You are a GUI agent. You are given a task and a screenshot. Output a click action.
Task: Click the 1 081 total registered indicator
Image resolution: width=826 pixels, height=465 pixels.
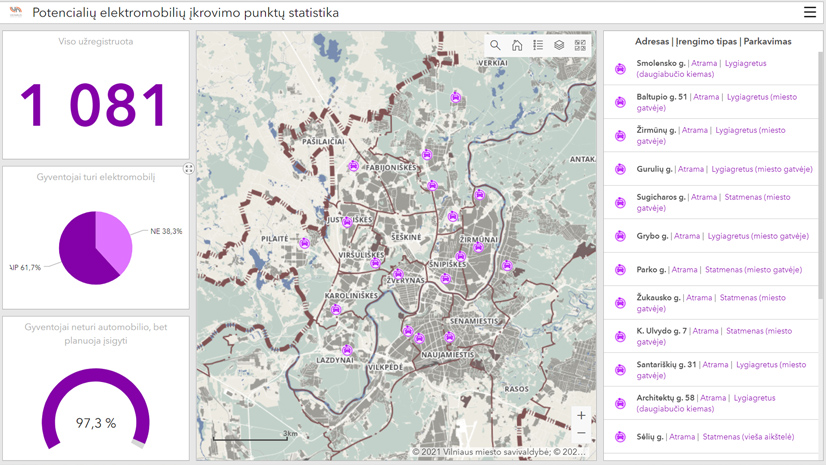(95, 106)
